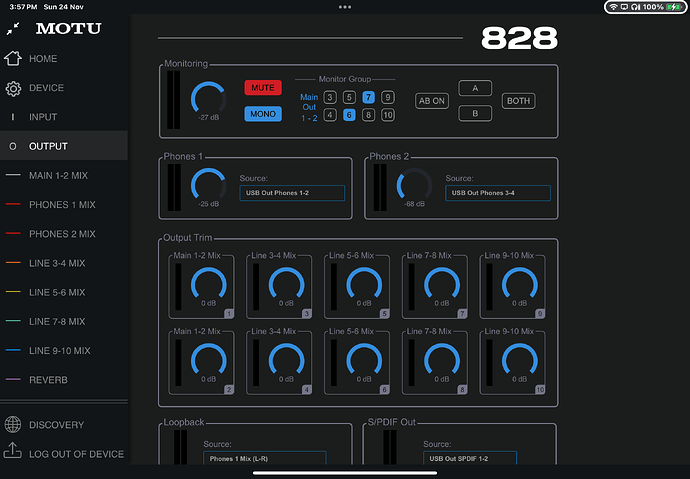Click the 828 device title

[x=519, y=38]
